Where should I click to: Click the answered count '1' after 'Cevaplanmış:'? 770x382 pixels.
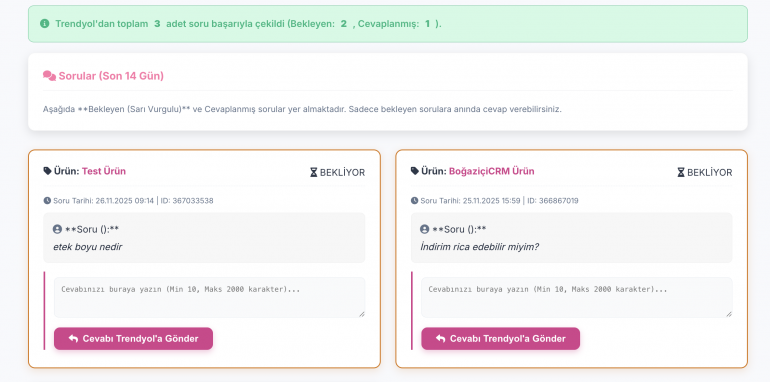[x=427, y=24]
